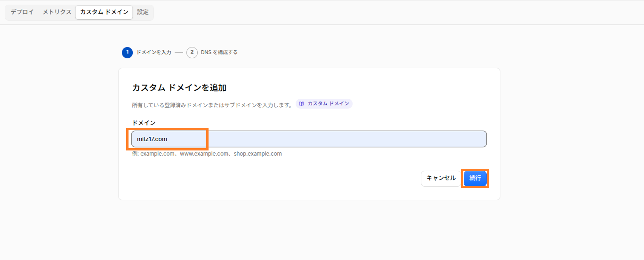
Task: Click the ドメイン input field containing mitz17.com
Action: pos(309,139)
